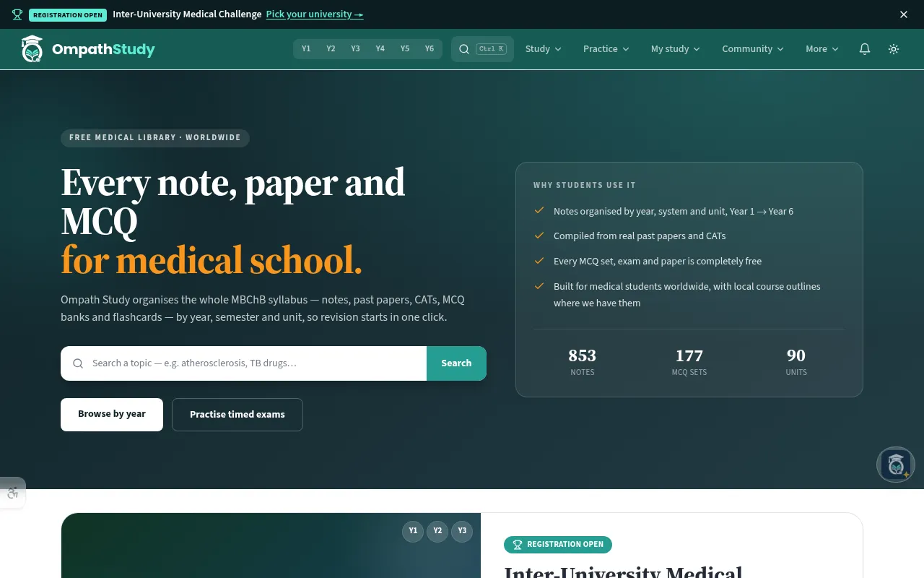
Task: Click the Browse by year button
Action: point(112,415)
